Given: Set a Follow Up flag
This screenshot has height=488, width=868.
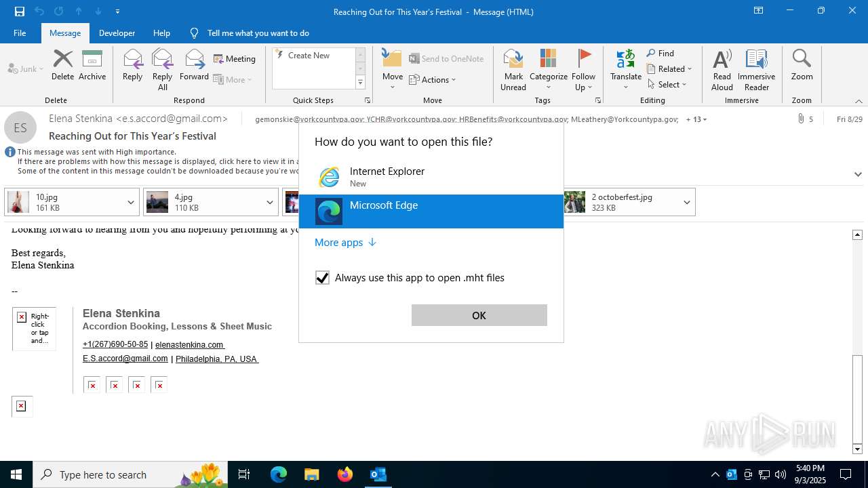Looking at the screenshot, I should pyautogui.click(x=583, y=70).
